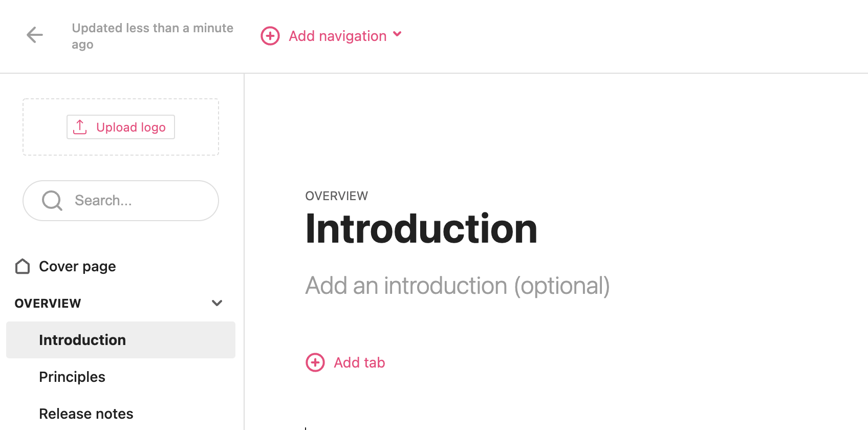This screenshot has width=868, height=430.
Task: Click inside the Search field
Action: click(120, 200)
